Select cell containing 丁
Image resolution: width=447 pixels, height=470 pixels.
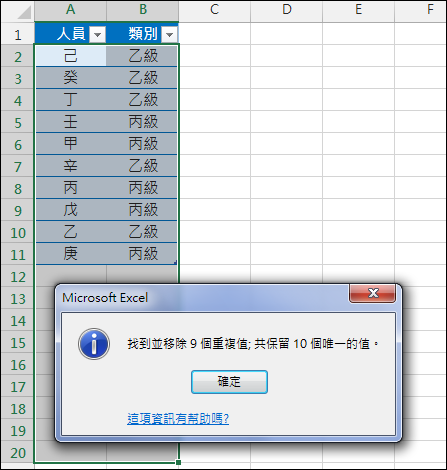[x=70, y=100]
